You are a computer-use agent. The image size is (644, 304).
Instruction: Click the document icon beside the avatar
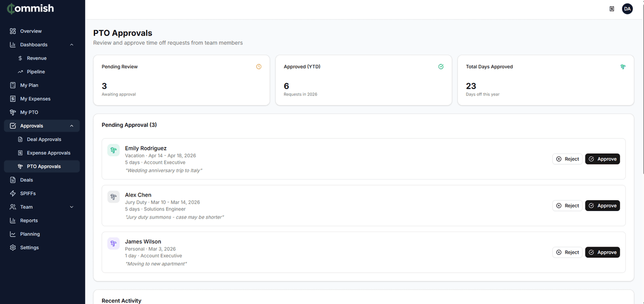pyautogui.click(x=612, y=9)
